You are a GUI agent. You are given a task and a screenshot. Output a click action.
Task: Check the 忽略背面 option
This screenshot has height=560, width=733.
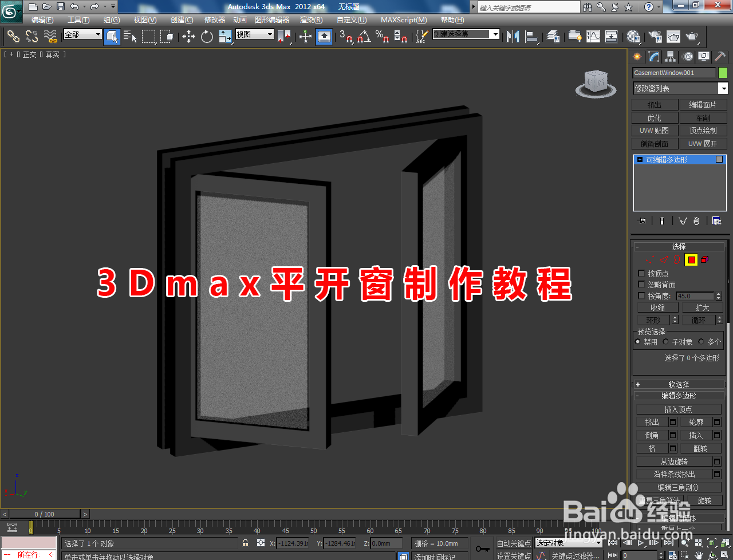(x=641, y=284)
